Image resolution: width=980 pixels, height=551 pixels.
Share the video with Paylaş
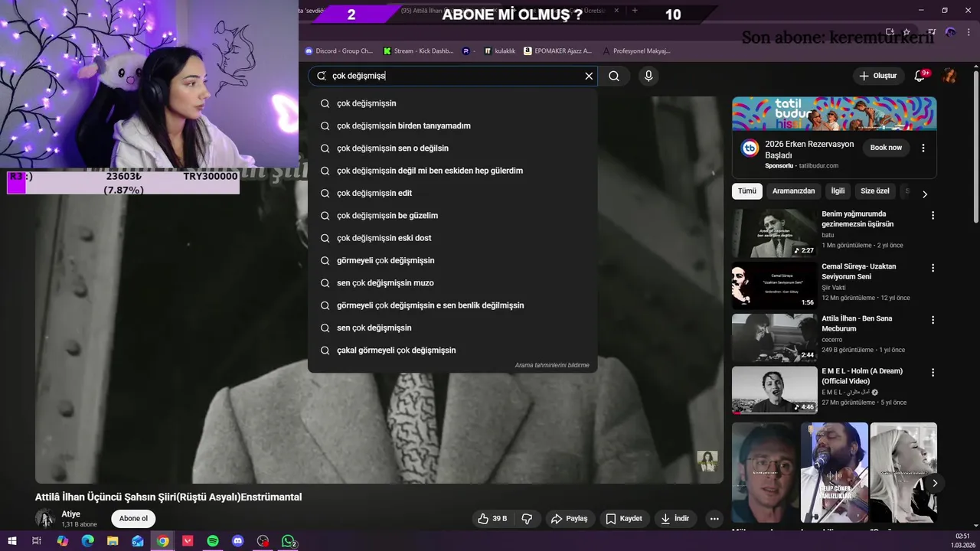coord(569,518)
